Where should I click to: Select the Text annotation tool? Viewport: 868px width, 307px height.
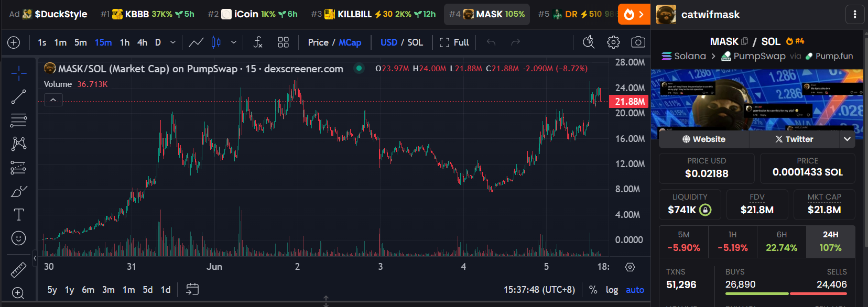coord(18,214)
